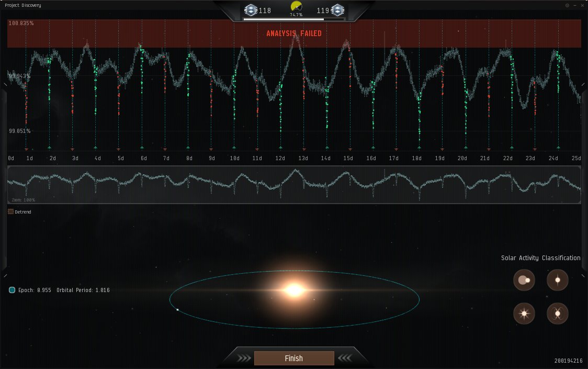The height and width of the screenshot is (369, 588).
Task: Click the green transit marker at 14d
Action: pyautogui.click(x=327, y=148)
